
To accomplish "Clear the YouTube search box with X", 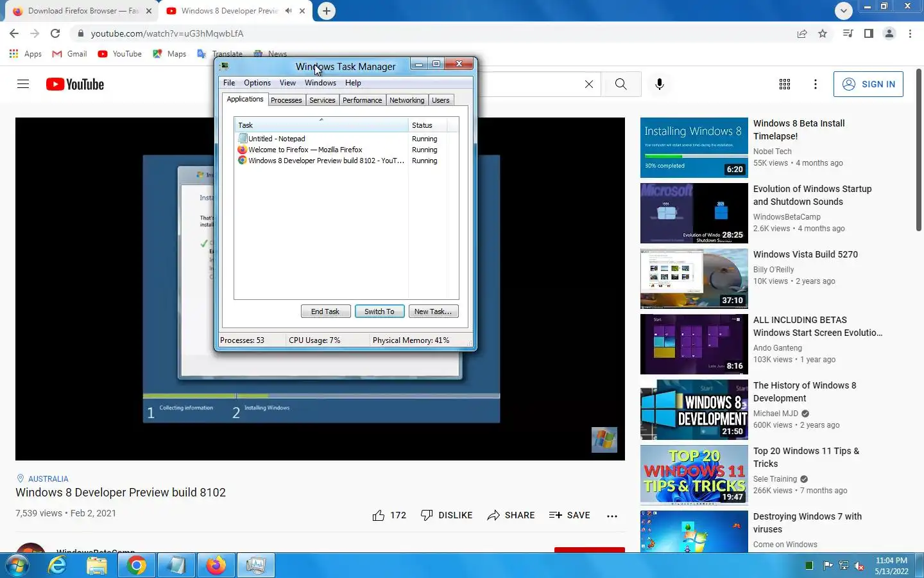I will pos(588,84).
